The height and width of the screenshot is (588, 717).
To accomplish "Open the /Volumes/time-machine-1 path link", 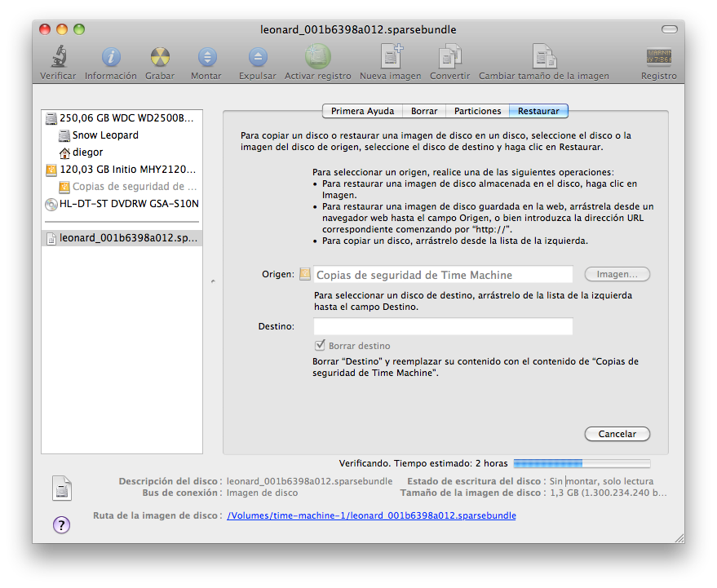I will (x=371, y=515).
